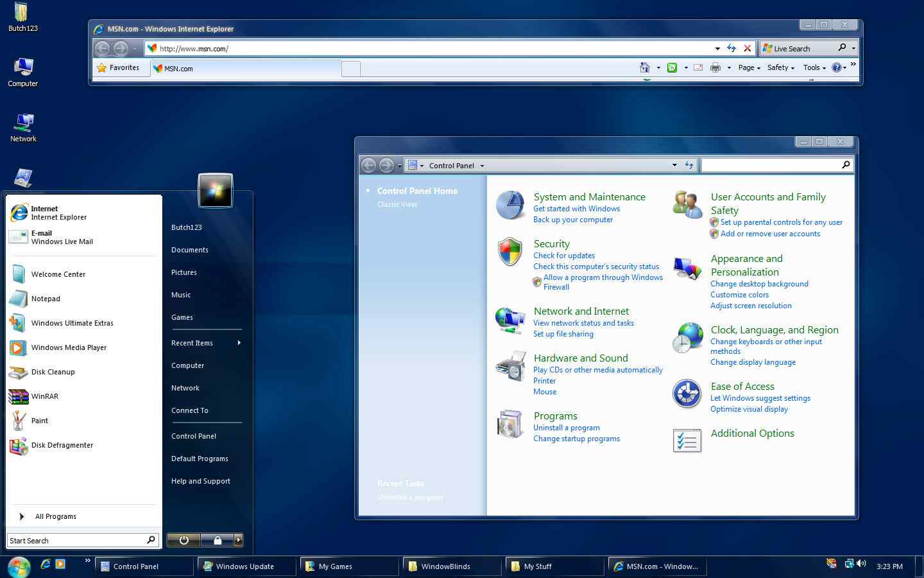This screenshot has height=578, width=924.
Task: Click the Additional Options icon
Action: click(x=687, y=441)
